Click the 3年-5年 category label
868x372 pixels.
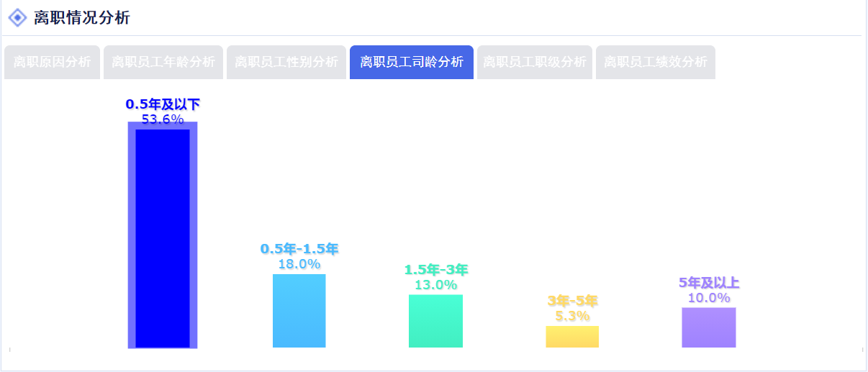[x=572, y=301]
